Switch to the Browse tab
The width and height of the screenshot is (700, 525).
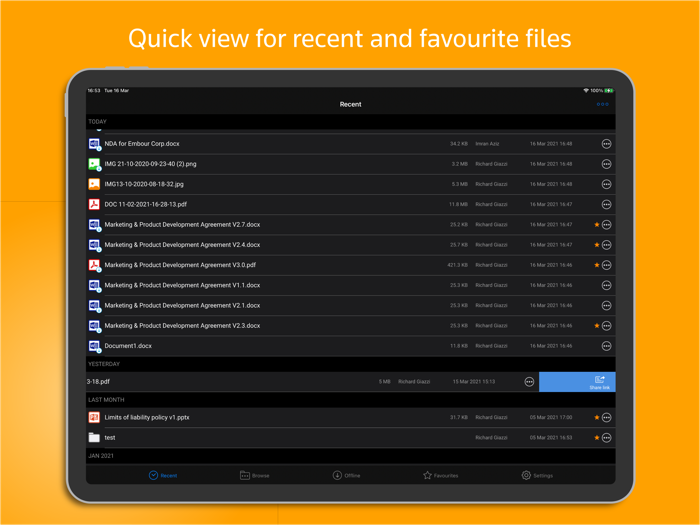[x=254, y=475]
